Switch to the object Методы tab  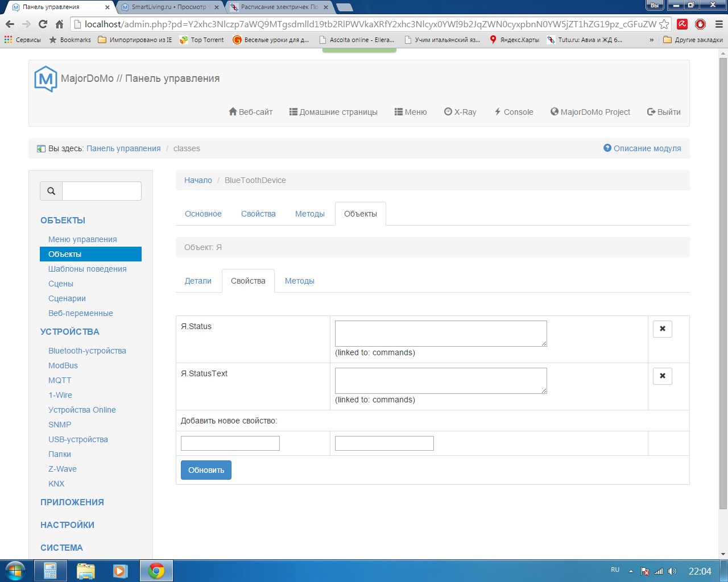[300, 281]
